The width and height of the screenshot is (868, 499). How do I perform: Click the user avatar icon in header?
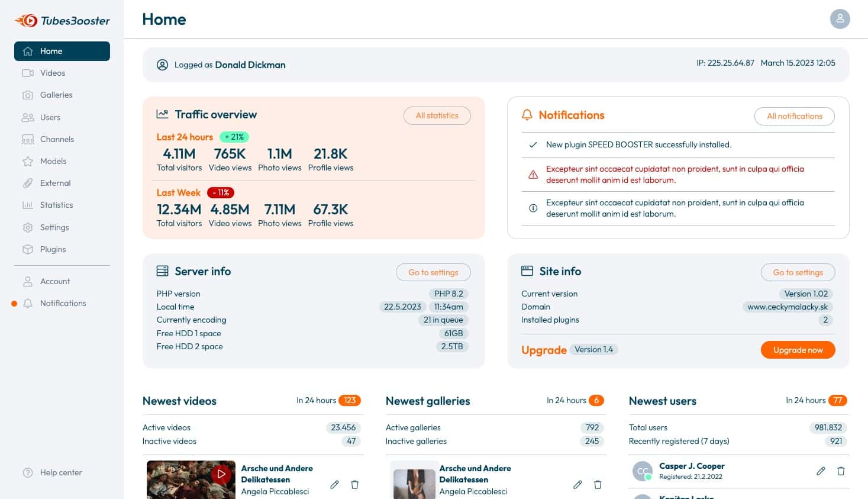(x=840, y=19)
